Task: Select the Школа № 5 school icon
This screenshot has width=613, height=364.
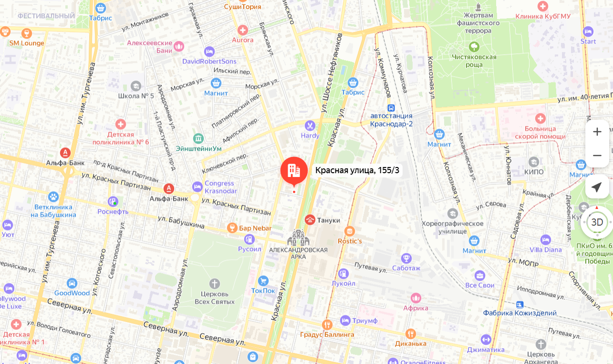Action: pyautogui.click(x=136, y=86)
